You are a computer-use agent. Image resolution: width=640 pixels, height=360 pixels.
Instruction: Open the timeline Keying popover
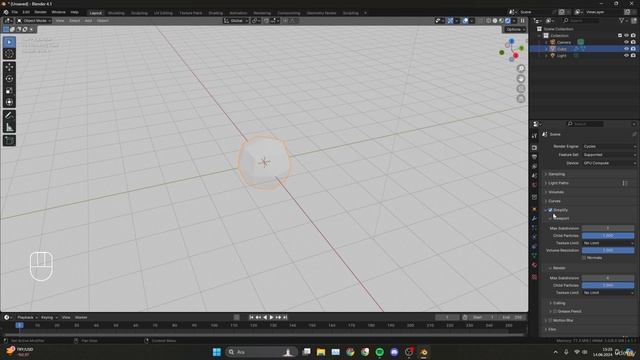tap(49, 317)
